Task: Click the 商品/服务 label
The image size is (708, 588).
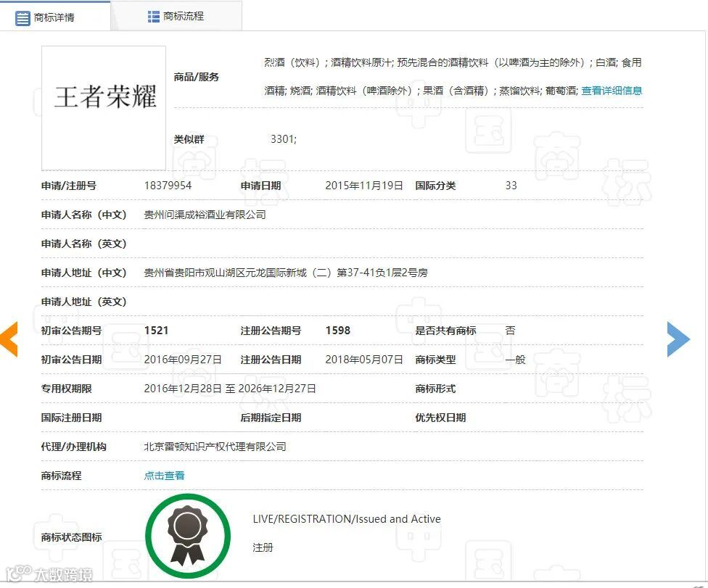Action: click(x=197, y=77)
